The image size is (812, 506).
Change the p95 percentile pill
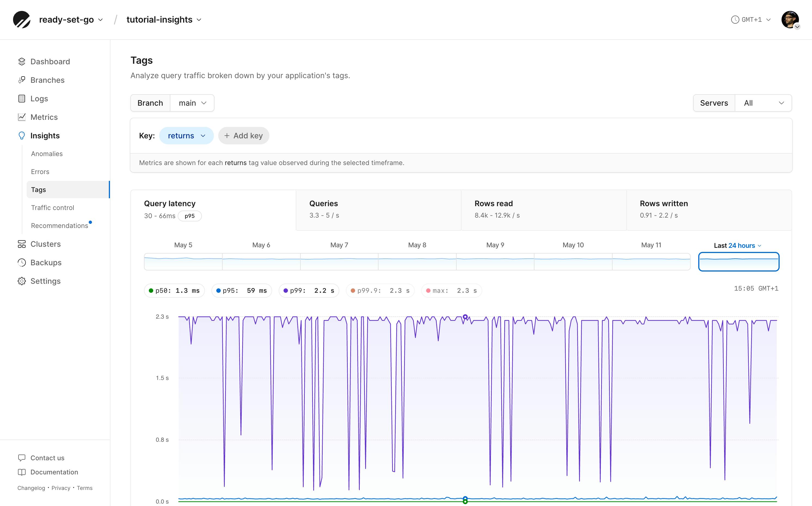point(190,216)
